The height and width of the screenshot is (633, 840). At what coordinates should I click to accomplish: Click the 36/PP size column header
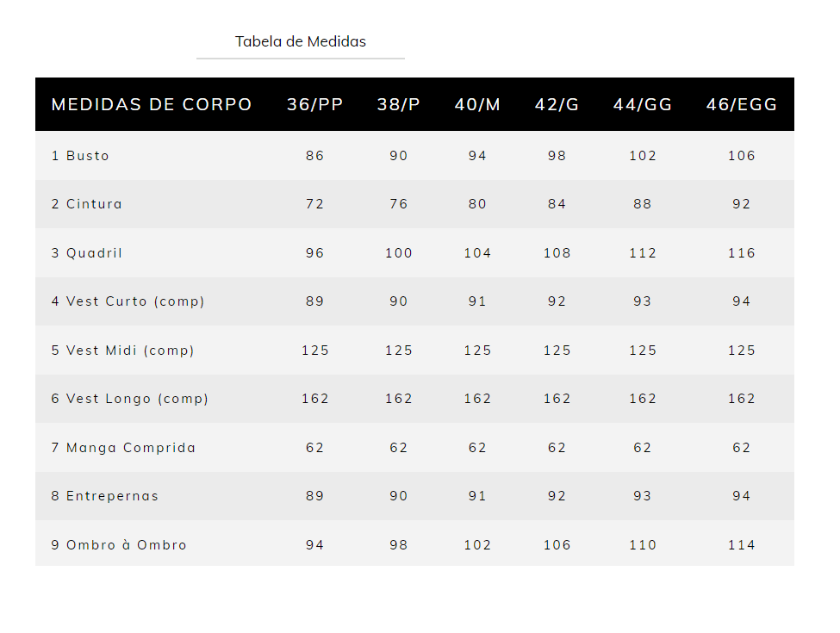[x=314, y=104]
